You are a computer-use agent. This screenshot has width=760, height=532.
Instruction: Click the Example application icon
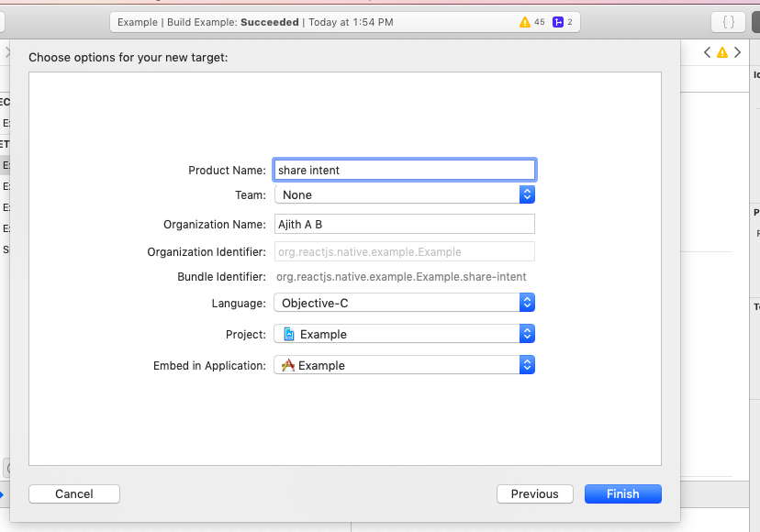[x=288, y=365]
